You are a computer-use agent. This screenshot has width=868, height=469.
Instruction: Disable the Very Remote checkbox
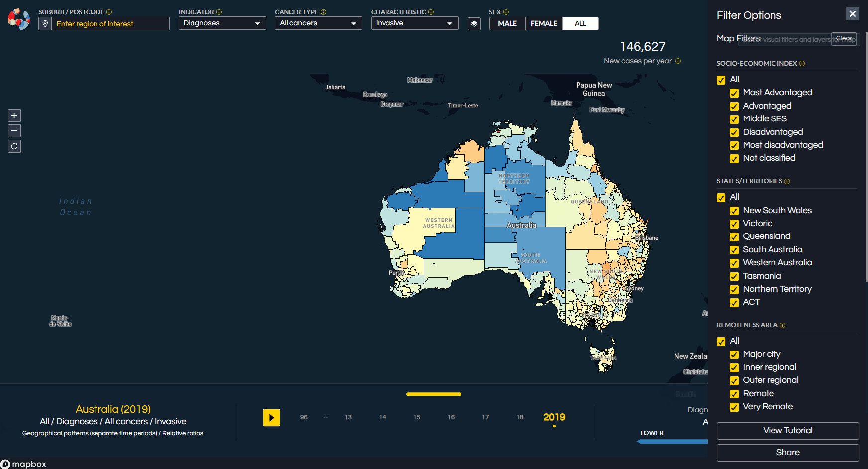[x=734, y=407]
